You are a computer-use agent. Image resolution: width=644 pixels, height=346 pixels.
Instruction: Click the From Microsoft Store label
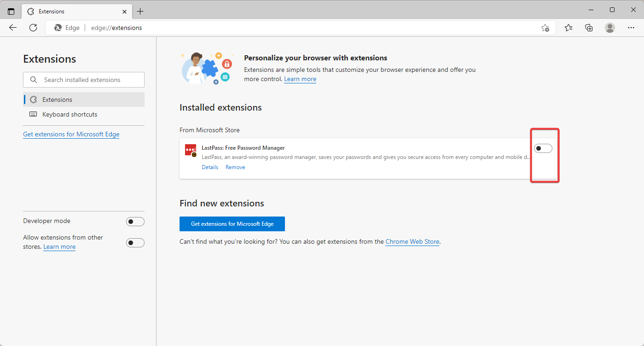point(209,130)
